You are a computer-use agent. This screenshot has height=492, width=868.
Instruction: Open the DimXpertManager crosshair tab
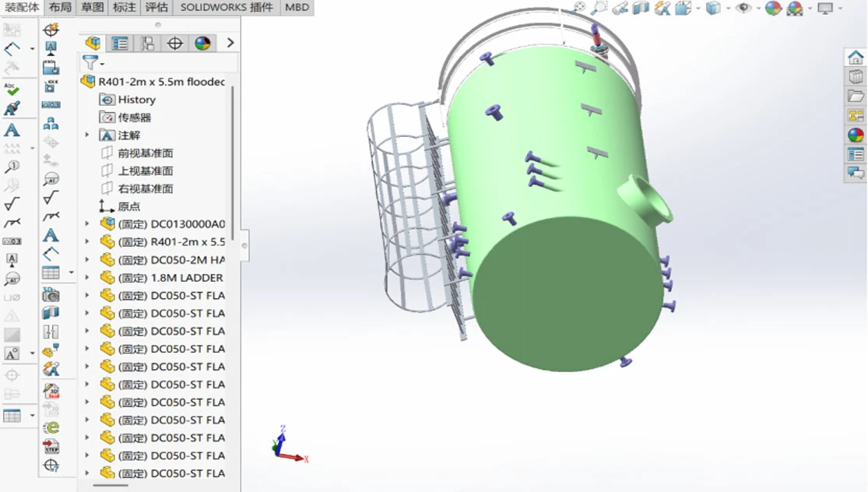[175, 43]
